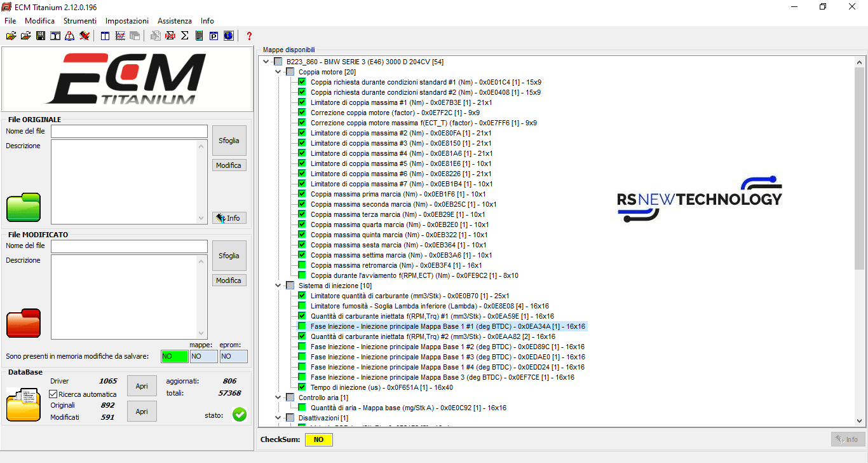Click the open modified file toolbar icon

[x=25, y=36]
